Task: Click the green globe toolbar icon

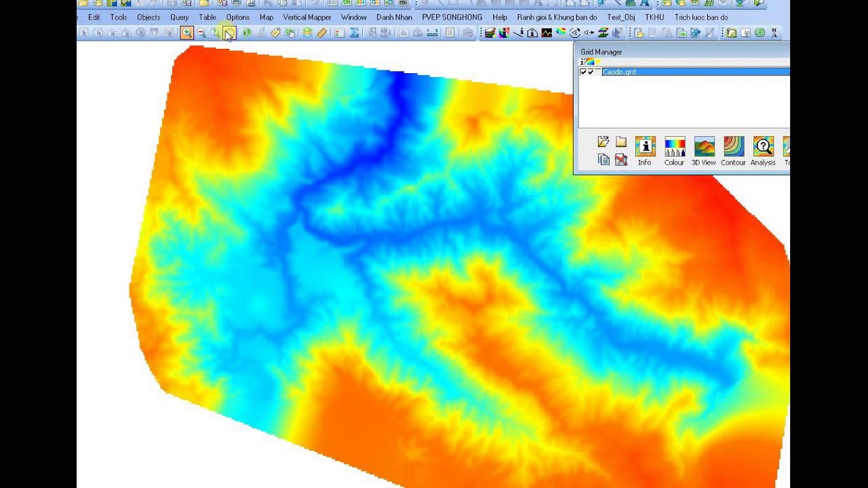Action: [759, 33]
